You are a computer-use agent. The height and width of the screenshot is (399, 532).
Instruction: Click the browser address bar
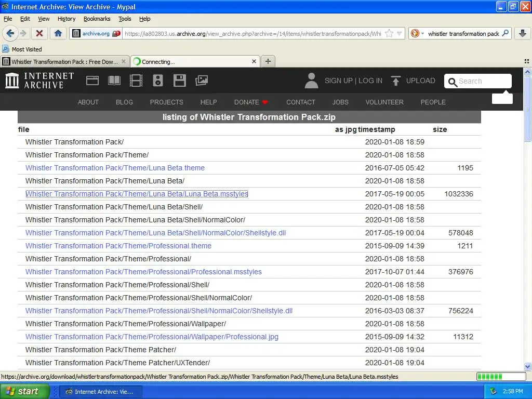coord(253,34)
